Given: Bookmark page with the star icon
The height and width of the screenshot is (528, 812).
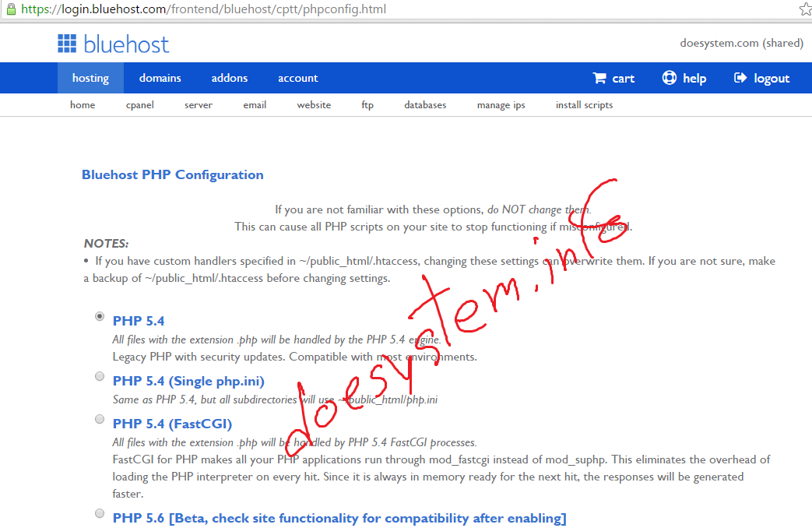Looking at the screenshot, I should (805, 9).
